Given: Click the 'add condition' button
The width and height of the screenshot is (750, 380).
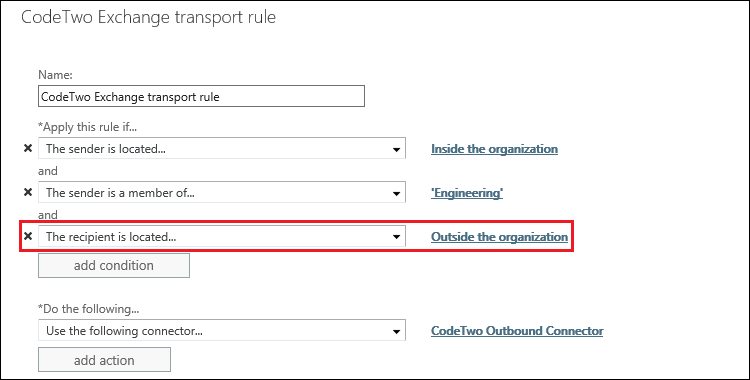Looking at the screenshot, I should click(x=114, y=266).
